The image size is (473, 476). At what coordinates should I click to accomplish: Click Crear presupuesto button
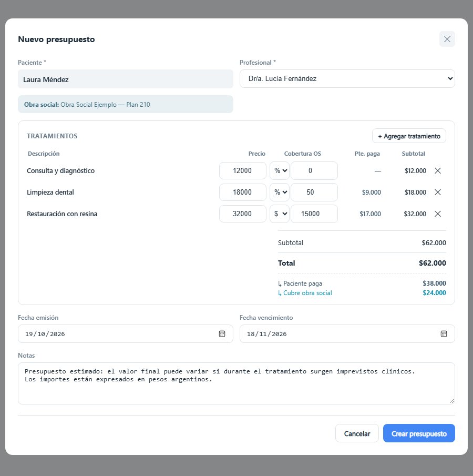point(419,433)
